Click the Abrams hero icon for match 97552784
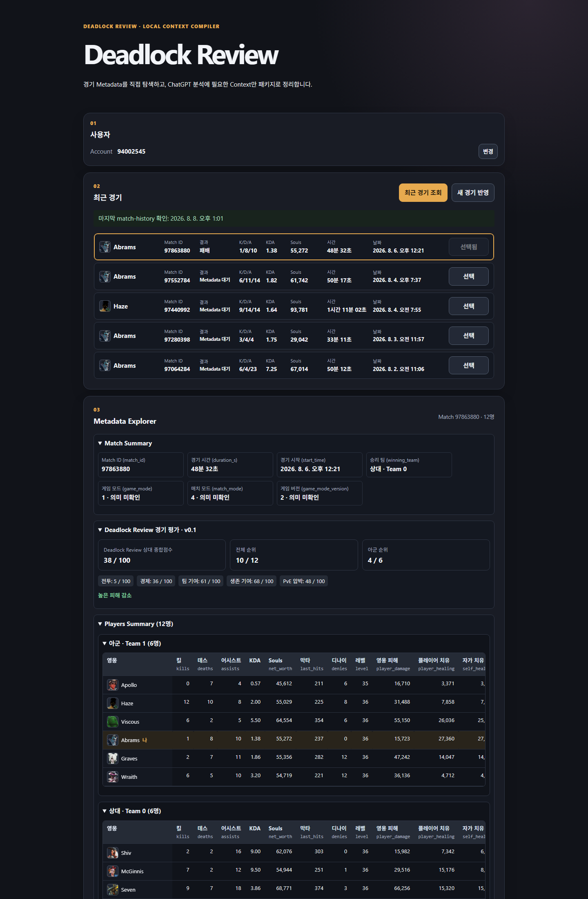The height and width of the screenshot is (899, 588). [x=105, y=277]
